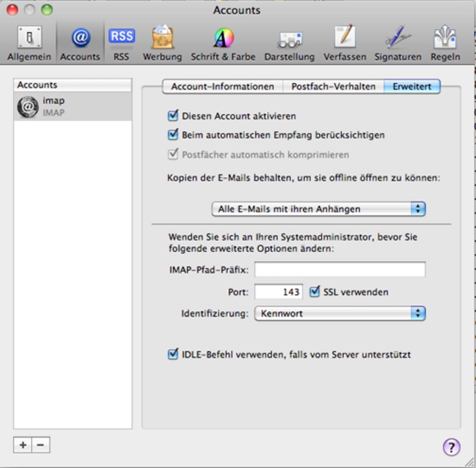Open the RSS preferences pane
The image size is (476, 468).
coord(121,44)
